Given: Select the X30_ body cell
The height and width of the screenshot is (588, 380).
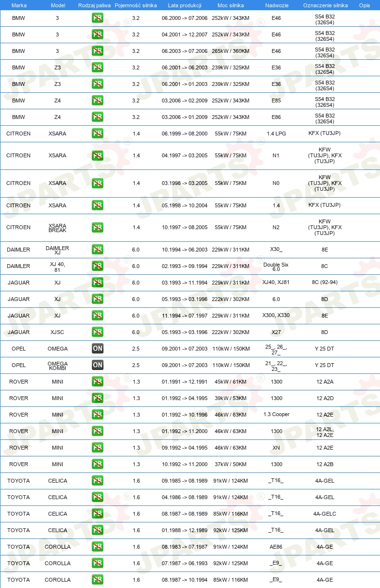Looking at the screenshot, I should pos(276,250).
